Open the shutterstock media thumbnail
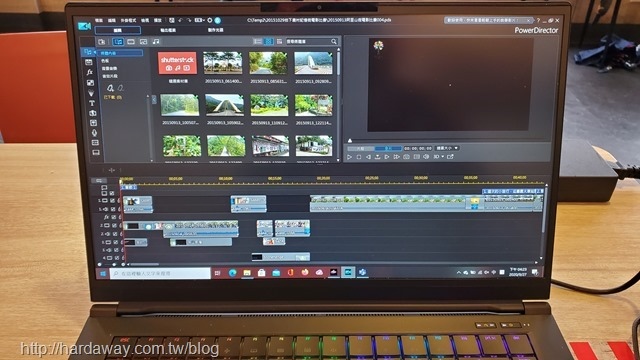 178,63
